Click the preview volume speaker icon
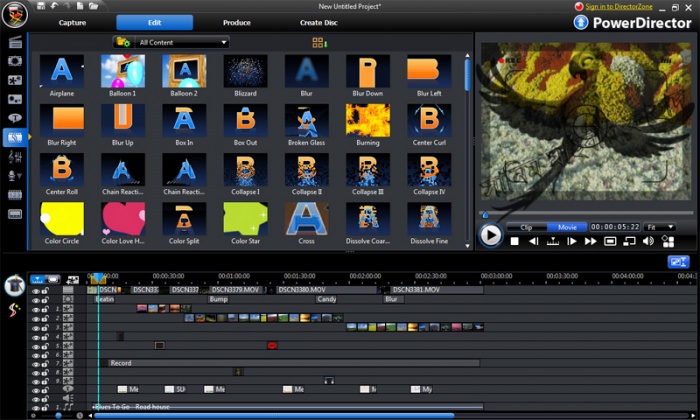The height and width of the screenshot is (420, 700). [x=650, y=241]
